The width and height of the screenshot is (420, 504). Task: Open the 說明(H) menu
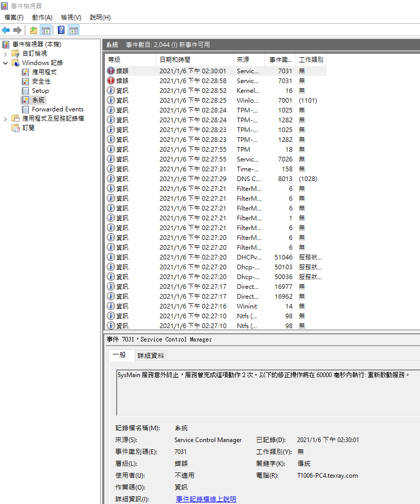(100, 18)
